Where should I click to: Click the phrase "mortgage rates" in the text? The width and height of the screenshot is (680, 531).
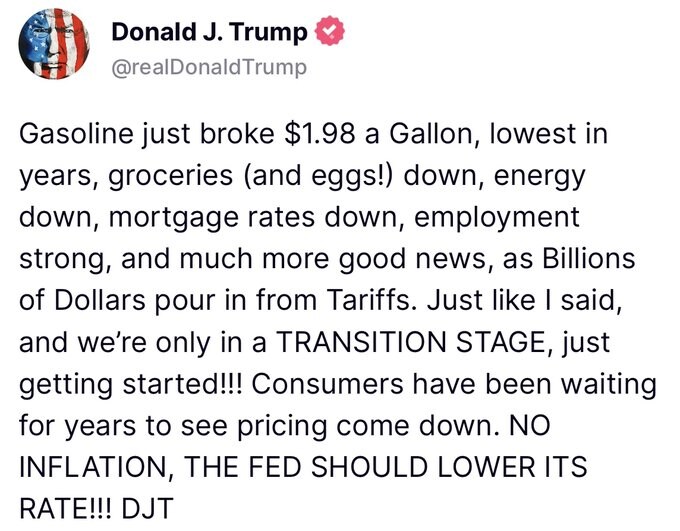click(211, 218)
